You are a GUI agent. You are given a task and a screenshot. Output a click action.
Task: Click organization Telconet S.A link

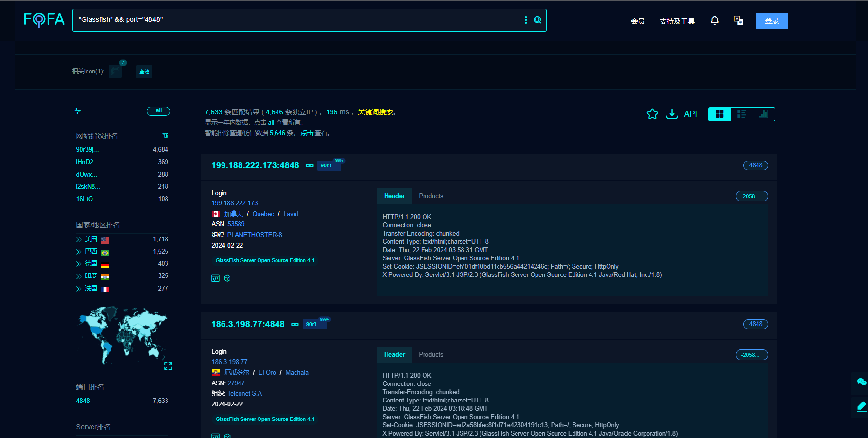pyautogui.click(x=244, y=394)
